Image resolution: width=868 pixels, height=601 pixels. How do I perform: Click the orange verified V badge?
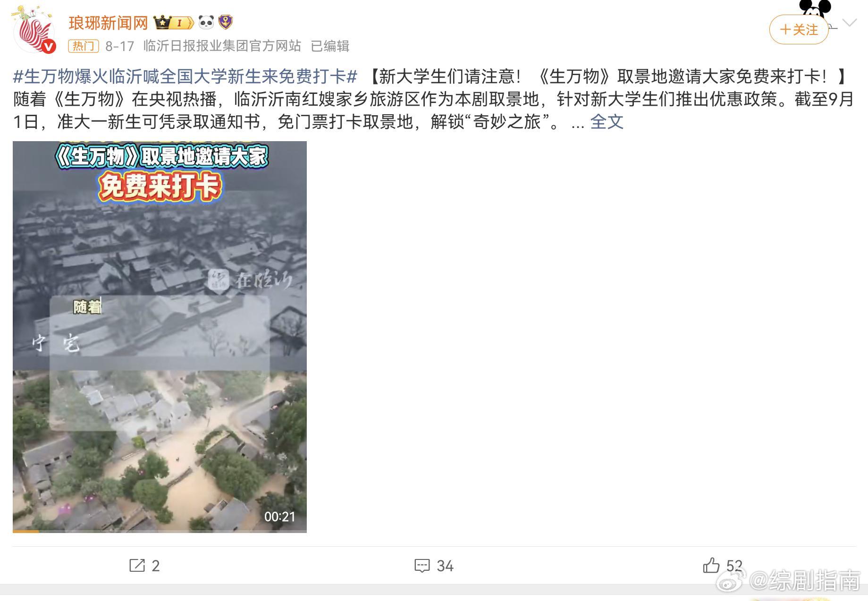49,46
